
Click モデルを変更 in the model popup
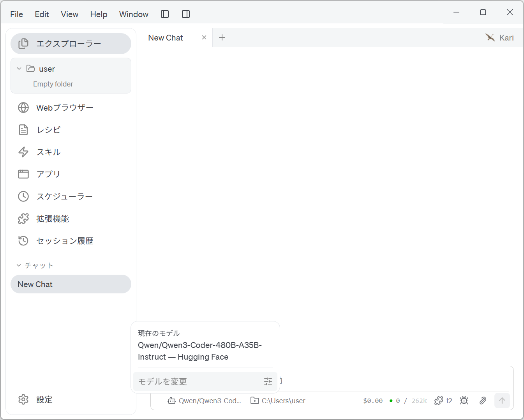[205, 381]
